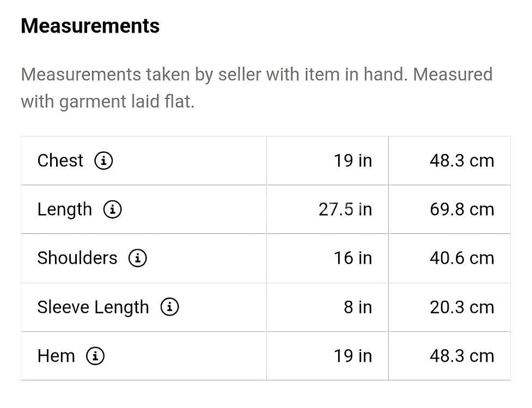Click the seller measurement description text

256,88
